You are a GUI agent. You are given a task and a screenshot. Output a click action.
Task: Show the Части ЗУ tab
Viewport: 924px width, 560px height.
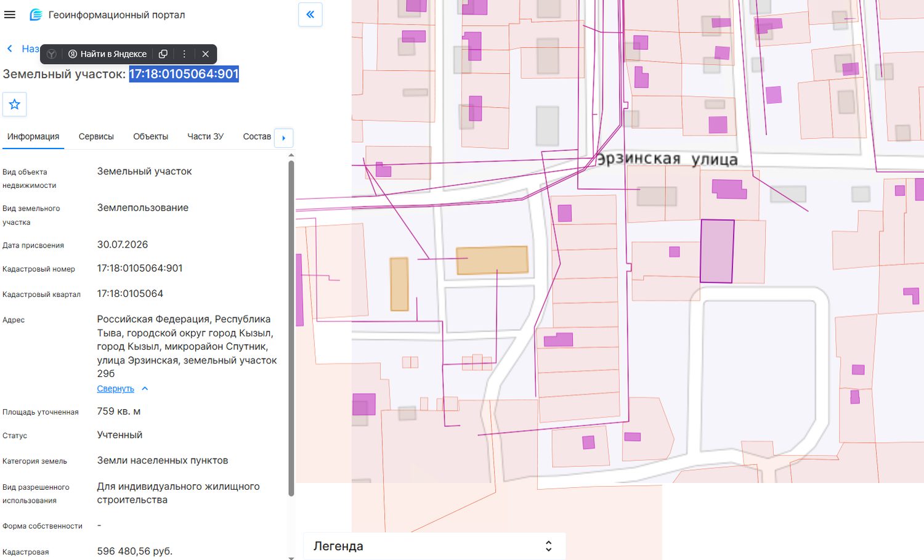(x=205, y=137)
